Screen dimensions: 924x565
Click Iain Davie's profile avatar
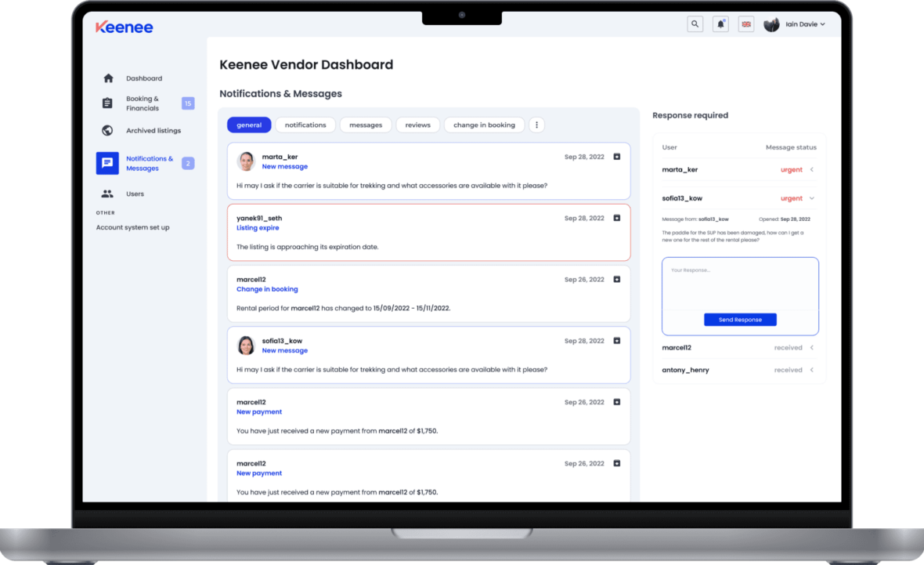(x=771, y=24)
